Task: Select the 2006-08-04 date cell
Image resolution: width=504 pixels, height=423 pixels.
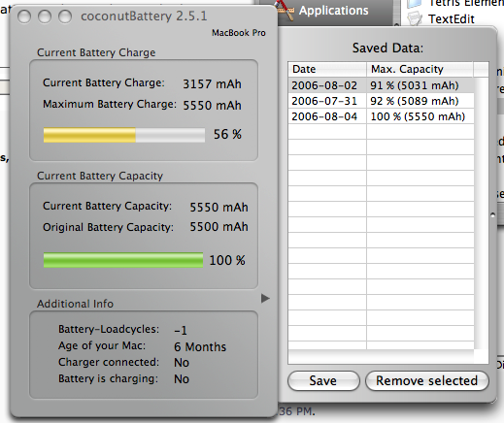Action: coord(324,116)
